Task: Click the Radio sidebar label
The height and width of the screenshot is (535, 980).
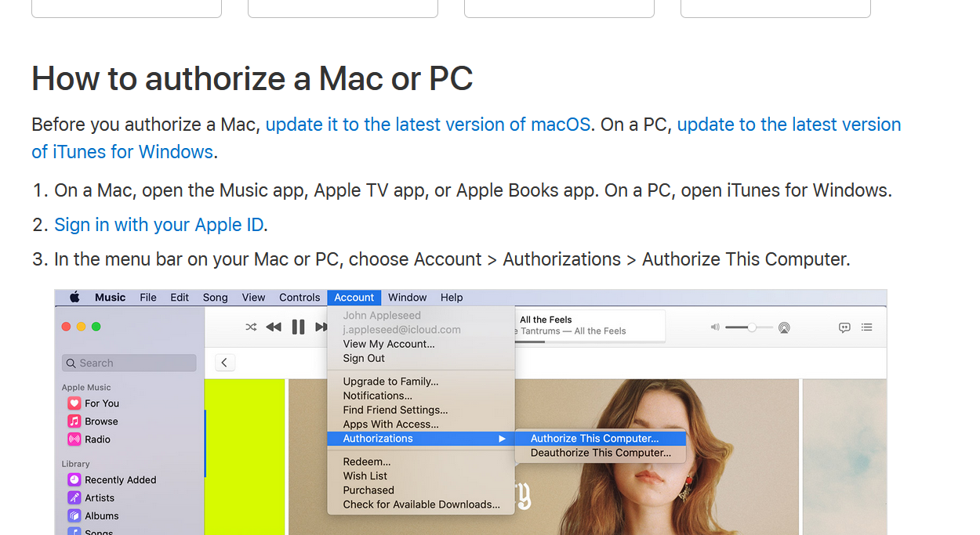Action: click(x=97, y=439)
